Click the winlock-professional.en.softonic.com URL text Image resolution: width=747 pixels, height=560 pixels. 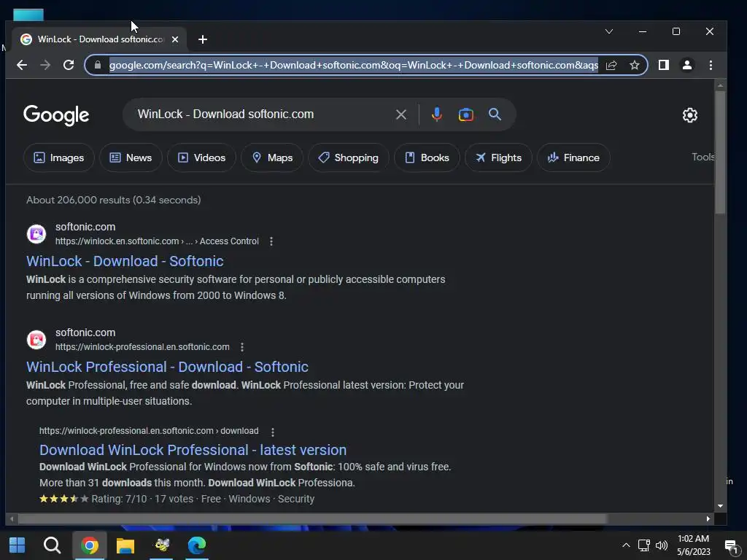(142, 347)
